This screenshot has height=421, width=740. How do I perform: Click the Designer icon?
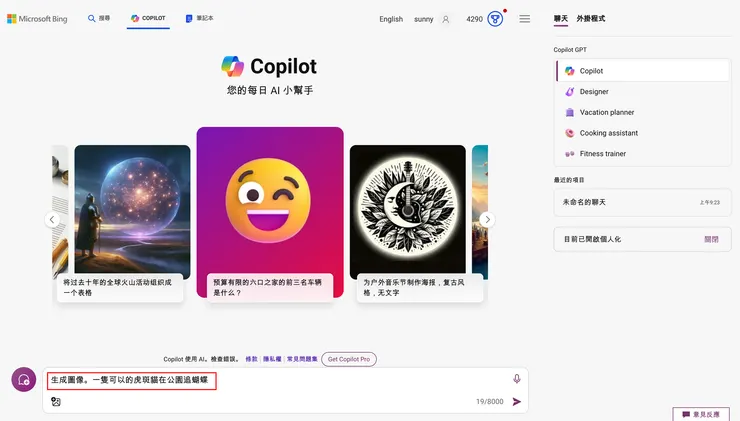pyautogui.click(x=570, y=92)
